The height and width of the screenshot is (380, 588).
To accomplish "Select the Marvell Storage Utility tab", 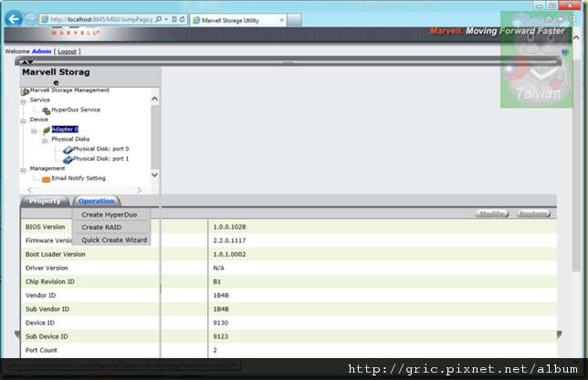I will (238, 20).
